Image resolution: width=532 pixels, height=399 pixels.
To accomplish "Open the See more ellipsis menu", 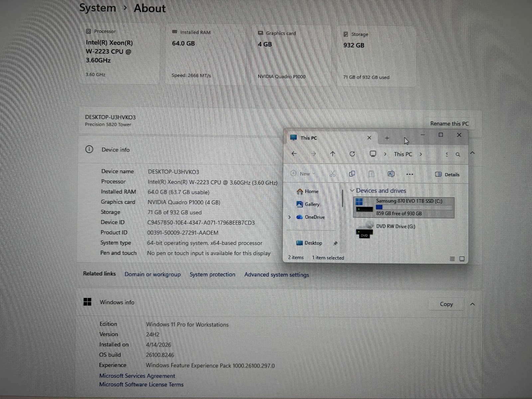I will pos(410,174).
